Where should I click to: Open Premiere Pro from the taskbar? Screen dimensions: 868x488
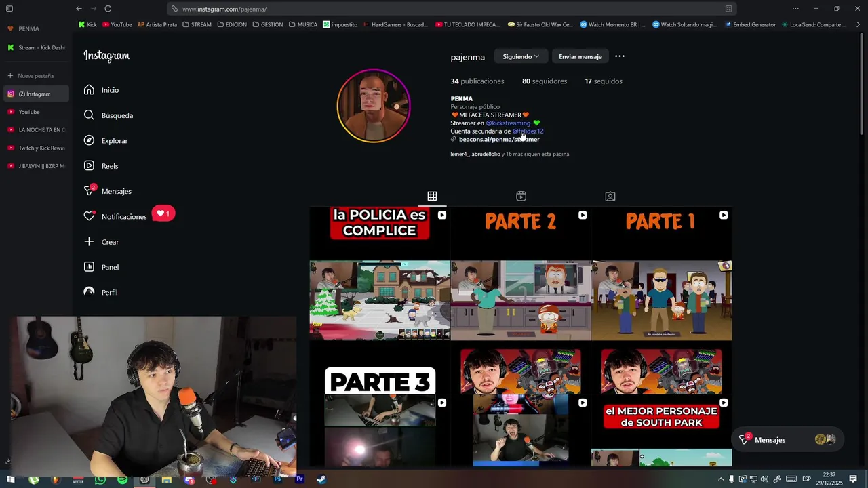[299, 479]
